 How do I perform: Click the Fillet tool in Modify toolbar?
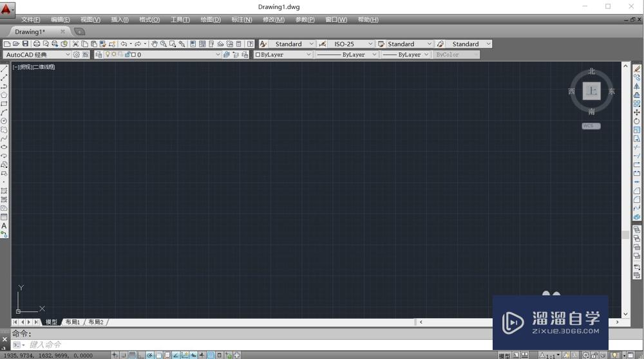point(637,199)
